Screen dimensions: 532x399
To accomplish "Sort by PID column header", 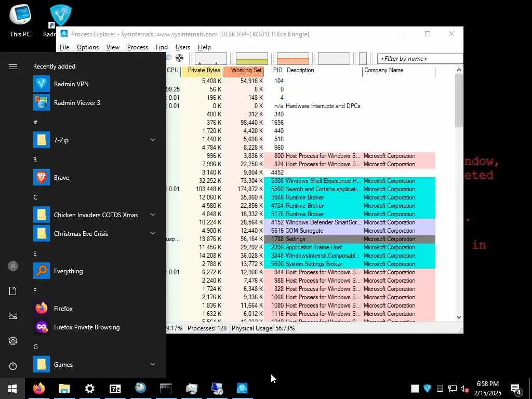I will (x=277, y=70).
